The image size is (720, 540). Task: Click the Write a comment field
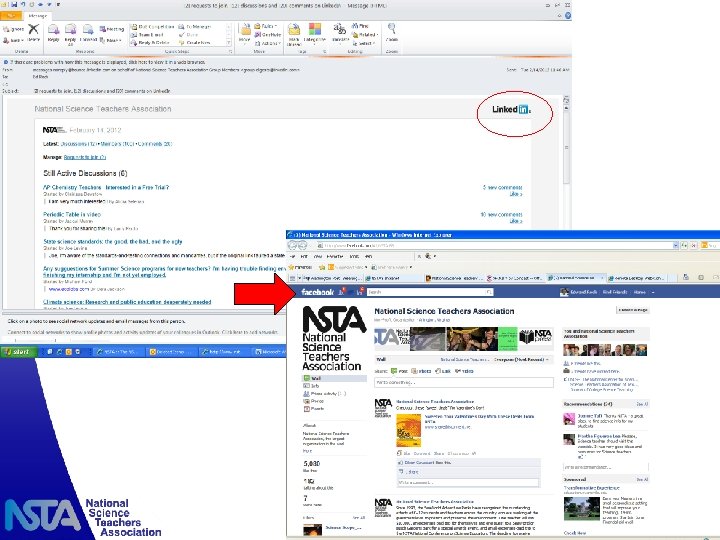pos(468,483)
